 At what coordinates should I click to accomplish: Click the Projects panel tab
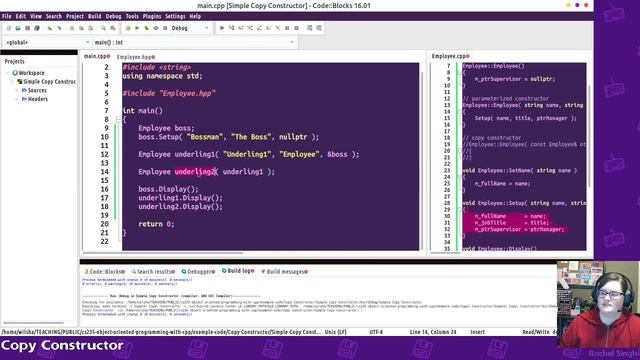pyautogui.click(x=15, y=61)
